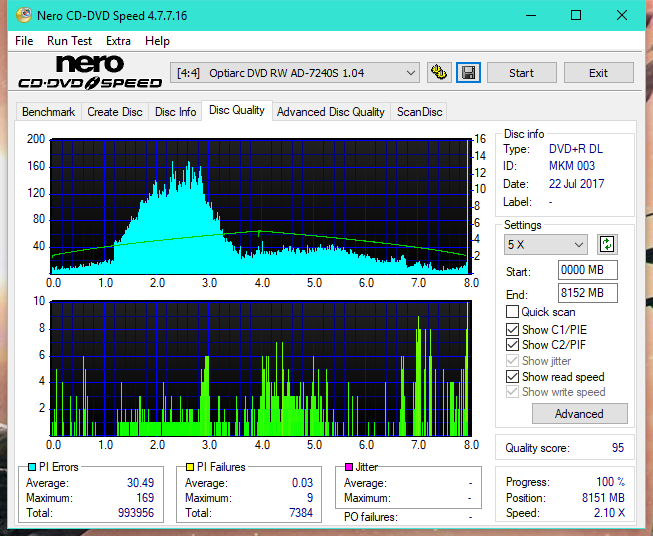Maximize the Nero CD-DVD Speed window
Image resolution: width=653 pixels, height=536 pixels.
(x=576, y=15)
